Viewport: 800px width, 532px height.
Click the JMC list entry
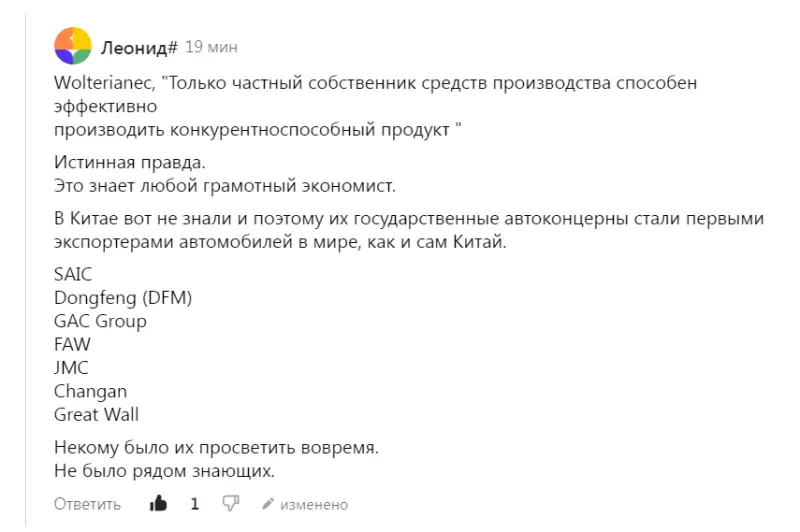71,367
